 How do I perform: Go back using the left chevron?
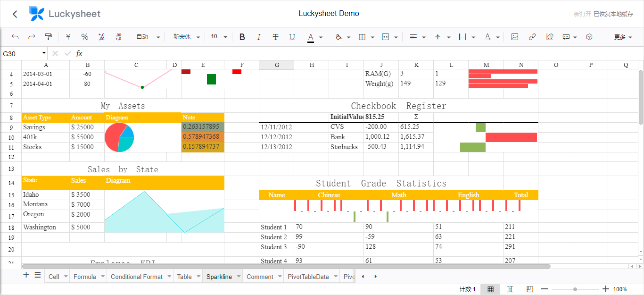pos(15,14)
